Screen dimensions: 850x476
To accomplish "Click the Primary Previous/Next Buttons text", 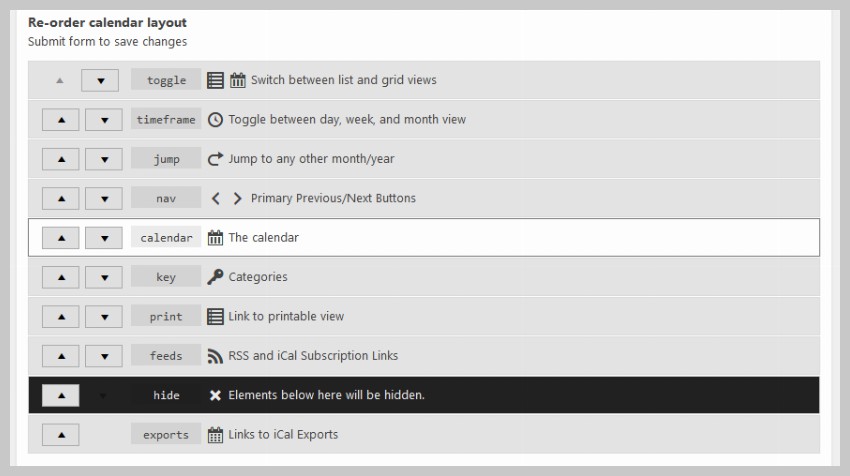I will pyautogui.click(x=333, y=198).
